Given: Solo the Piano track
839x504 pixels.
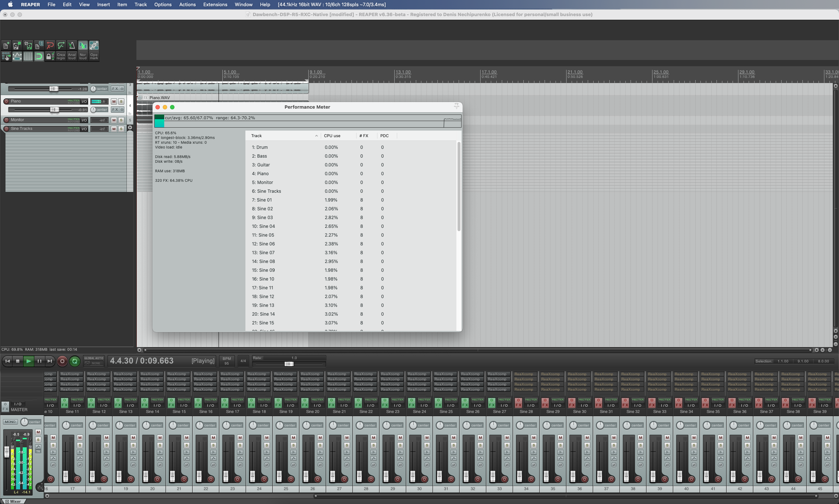Looking at the screenshot, I should coord(121,101).
